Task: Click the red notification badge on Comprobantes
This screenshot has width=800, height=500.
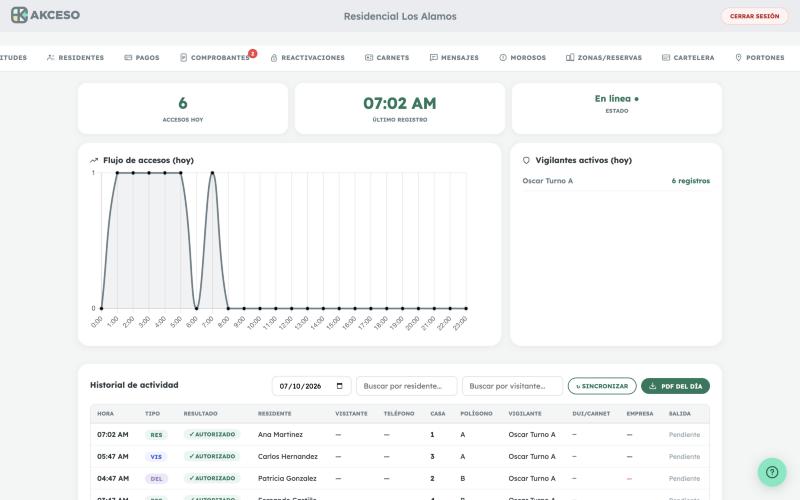Action: pos(253,53)
